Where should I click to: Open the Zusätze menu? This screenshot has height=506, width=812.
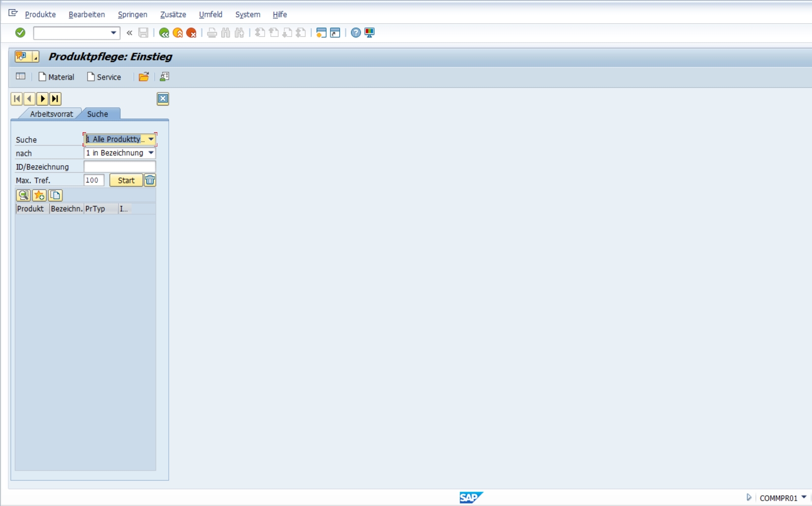(x=173, y=14)
